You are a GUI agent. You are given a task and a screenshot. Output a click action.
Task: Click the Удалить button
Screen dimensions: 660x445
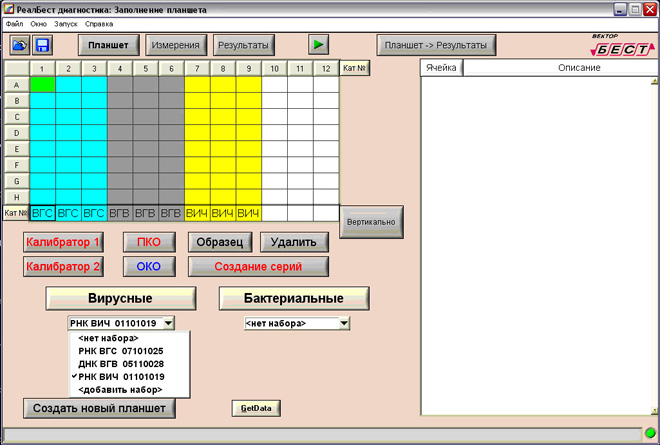click(294, 242)
